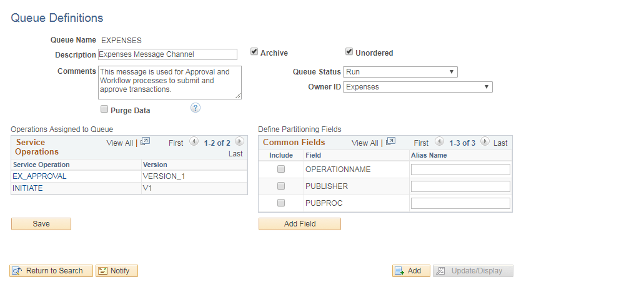Show previous row arrow in Common Fields grid
Image resolution: width=644 pixels, height=294 pixels.
(x=440, y=141)
